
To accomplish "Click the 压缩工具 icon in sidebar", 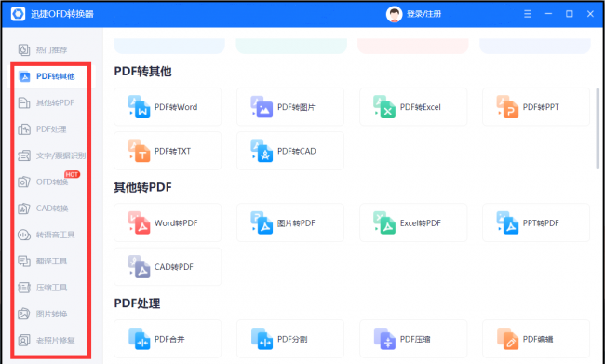I will [24, 288].
